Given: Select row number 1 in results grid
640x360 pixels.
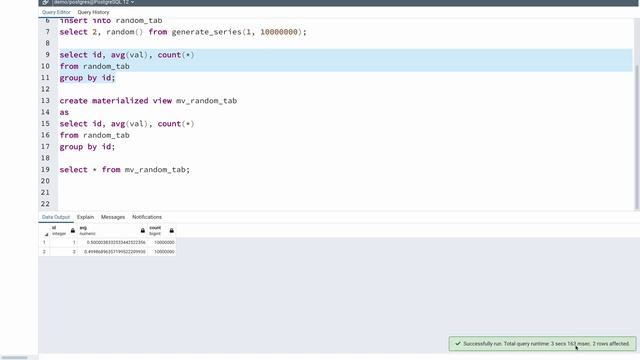Looking at the screenshot, I should click(x=44, y=242).
